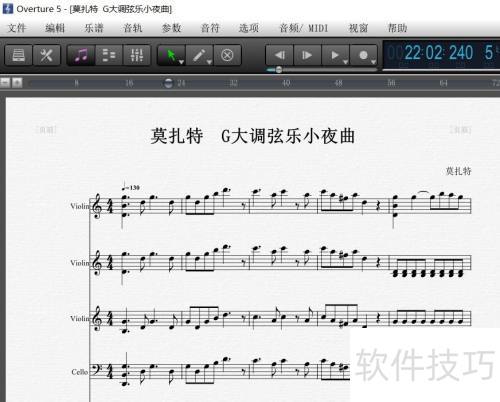Image resolution: width=500 pixels, height=402 pixels.
Task: Start playback with the play button
Action: coord(334,55)
